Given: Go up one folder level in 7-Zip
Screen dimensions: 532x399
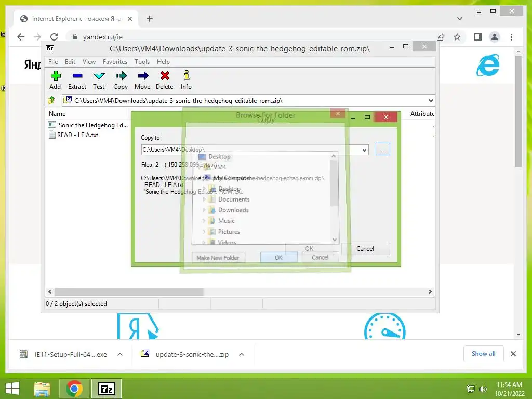Looking at the screenshot, I should (x=51, y=100).
